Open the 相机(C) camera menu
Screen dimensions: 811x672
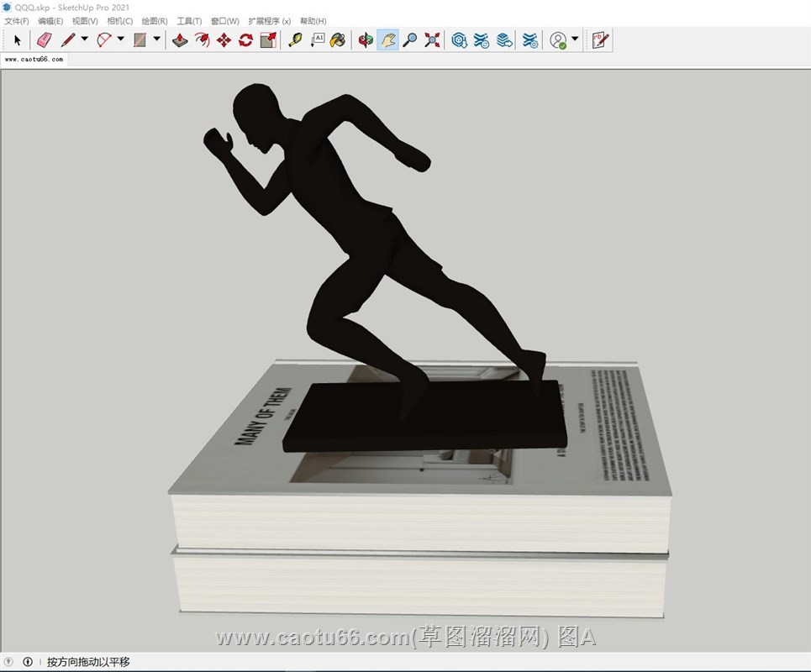pyautogui.click(x=119, y=21)
